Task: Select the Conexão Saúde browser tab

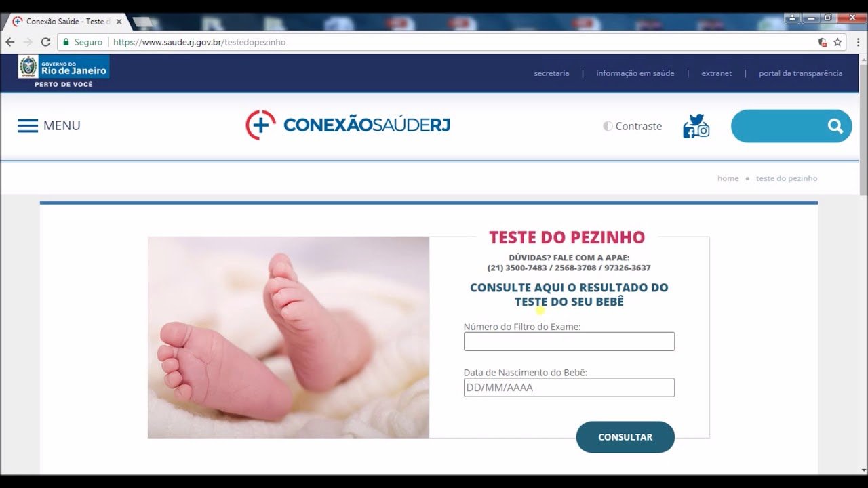Action: [x=66, y=22]
